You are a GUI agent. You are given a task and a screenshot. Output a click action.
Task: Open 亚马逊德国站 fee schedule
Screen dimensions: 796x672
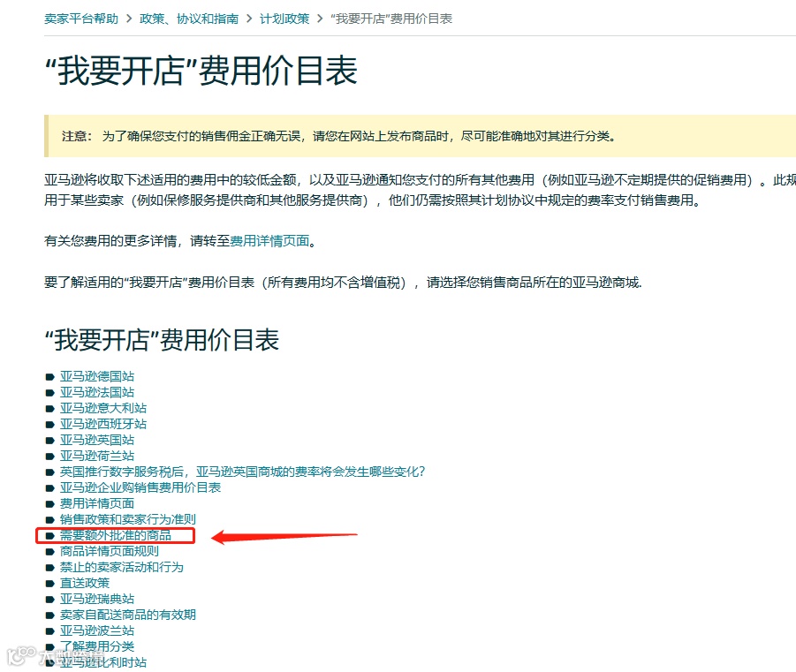(97, 376)
